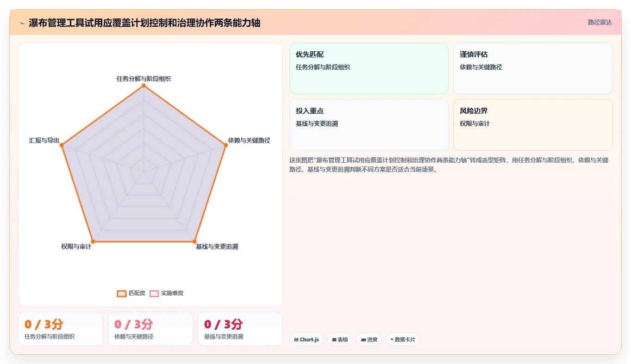
Task: Click radar point at 基线与变更追溯 vertex
Action: pyautogui.click(x=194, y=241)
